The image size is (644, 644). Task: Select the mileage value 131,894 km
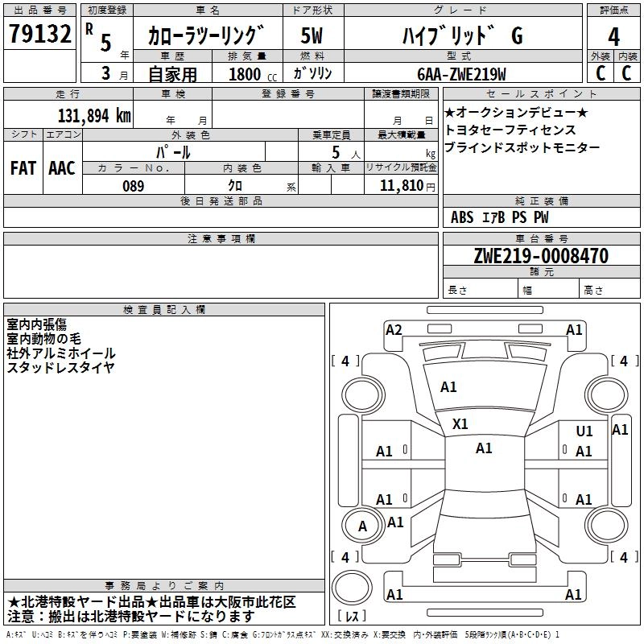tap(94, 115)
